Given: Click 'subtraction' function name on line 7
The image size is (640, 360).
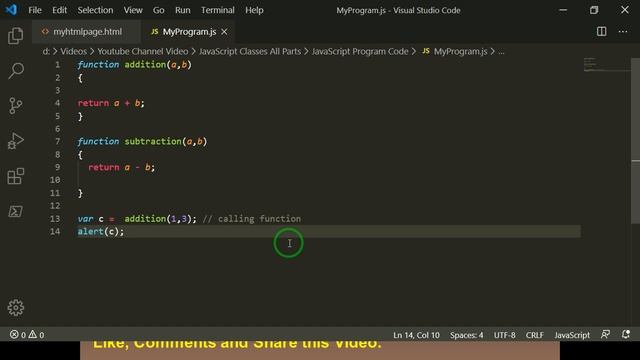Looking at the screenshot, I should [153, 141].
